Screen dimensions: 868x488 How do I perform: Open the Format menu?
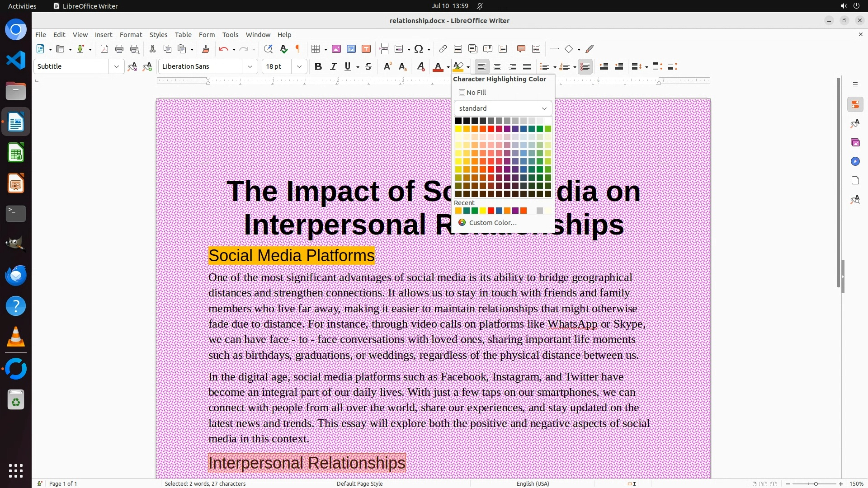[x=131, y=35]
